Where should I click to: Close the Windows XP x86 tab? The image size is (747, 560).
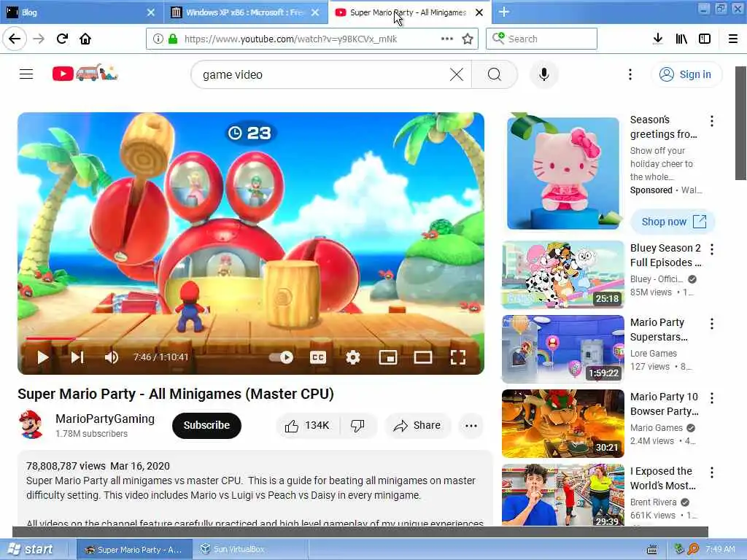point(315,12)
